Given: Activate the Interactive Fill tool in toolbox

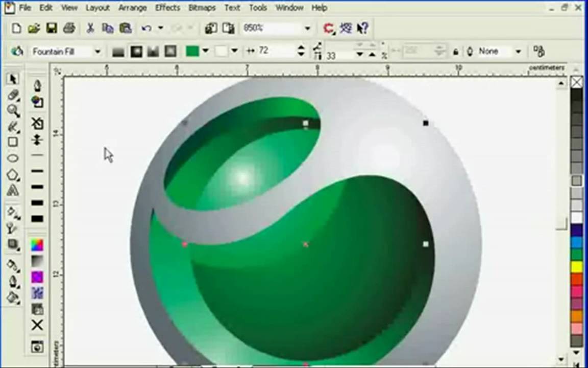Looking at the screenshot, I should tap(13, 212).
